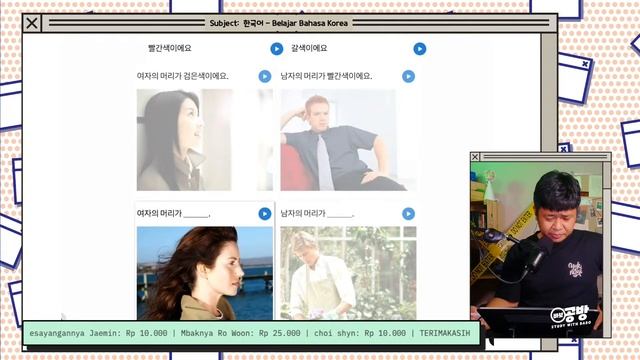Click the 공방 Study With Bago logo
Screen dimensions: 640x360
pyautogui.click(x=571, y=317)
